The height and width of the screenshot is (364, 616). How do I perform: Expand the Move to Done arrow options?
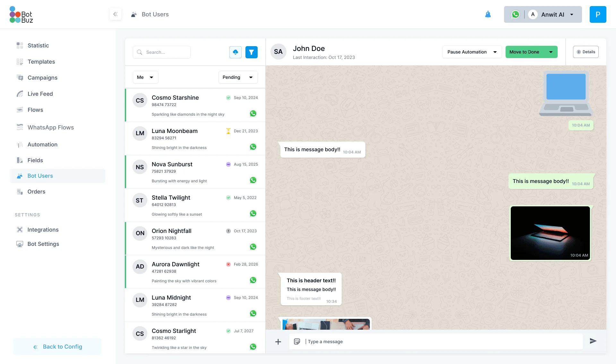click(551, 52)
